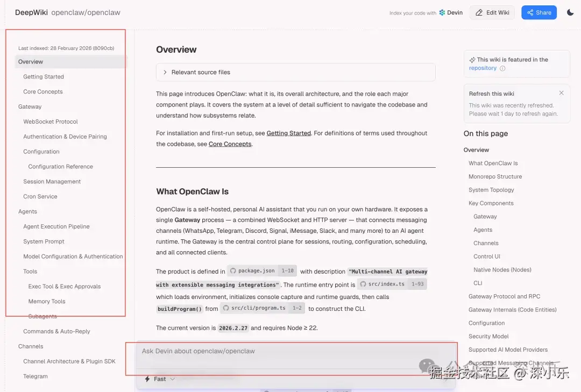Open System Prompt page

point(44,241)
